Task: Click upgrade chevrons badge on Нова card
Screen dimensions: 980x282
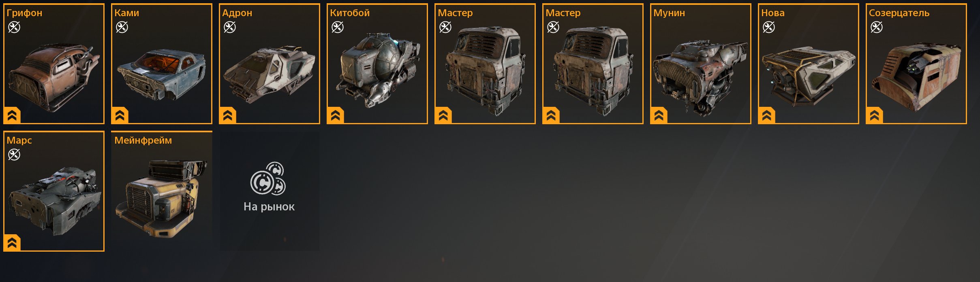Action: click(x=767, y=116)
